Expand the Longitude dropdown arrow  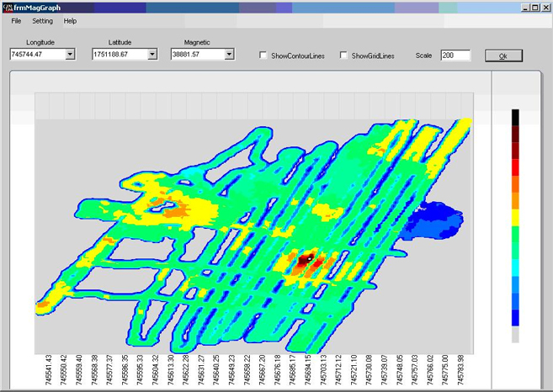pyautogui.click(x=70, y=55)
